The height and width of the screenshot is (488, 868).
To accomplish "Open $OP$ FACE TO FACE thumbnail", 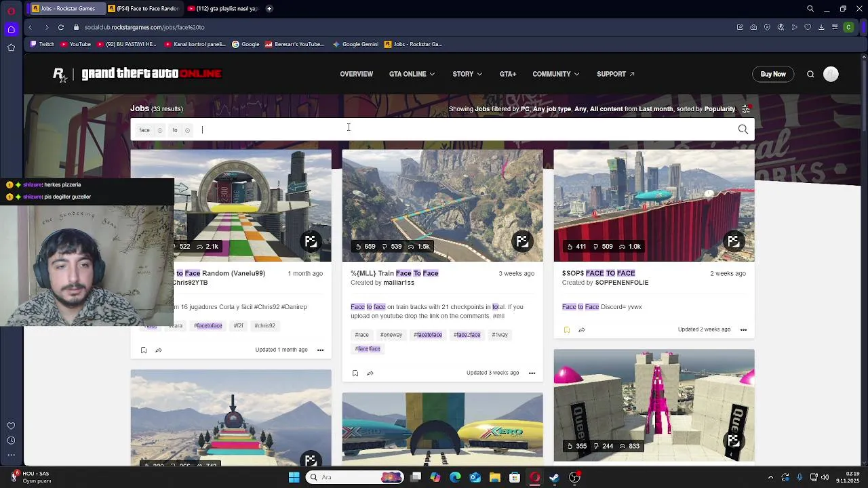I will pyautogui.click(x=654, y=206).
